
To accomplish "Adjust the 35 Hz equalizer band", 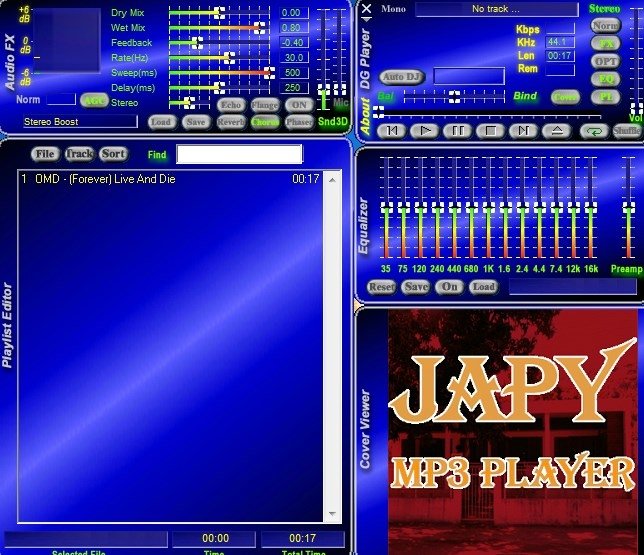I will tap(386, 207).
